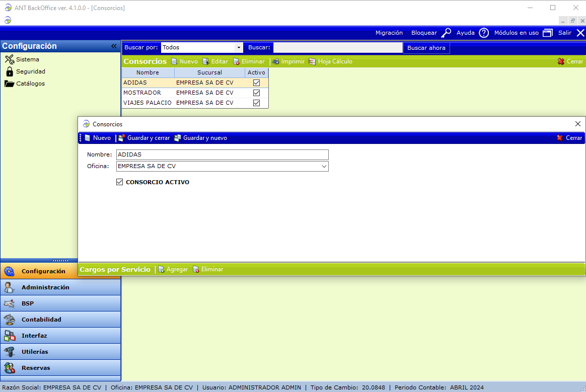Click Guardar y nuevo in dialog
Screen dimensions: 586x392
tap(200, 138)
